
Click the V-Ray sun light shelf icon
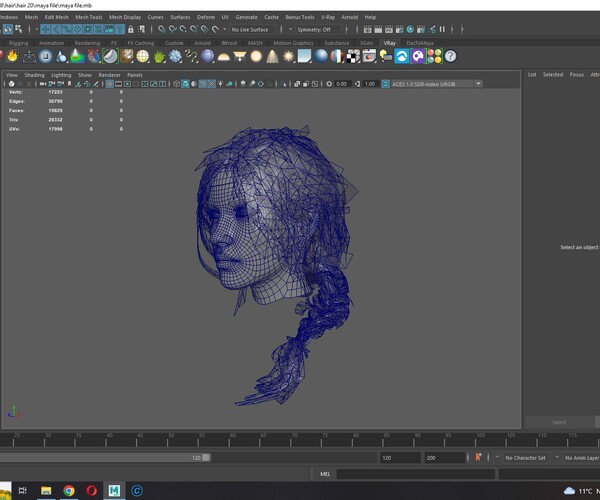click(289, 56)
